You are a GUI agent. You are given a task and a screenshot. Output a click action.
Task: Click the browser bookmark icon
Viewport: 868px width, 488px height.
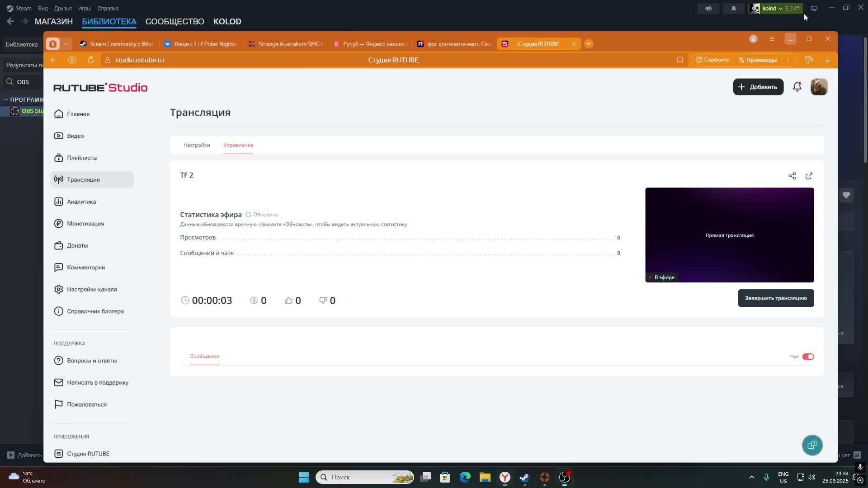pos(679,60)
